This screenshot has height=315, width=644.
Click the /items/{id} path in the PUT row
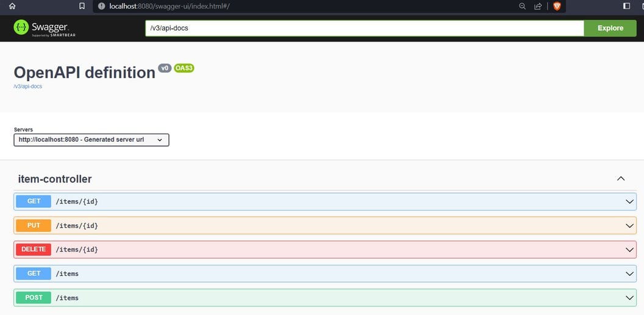pos(77,226)
